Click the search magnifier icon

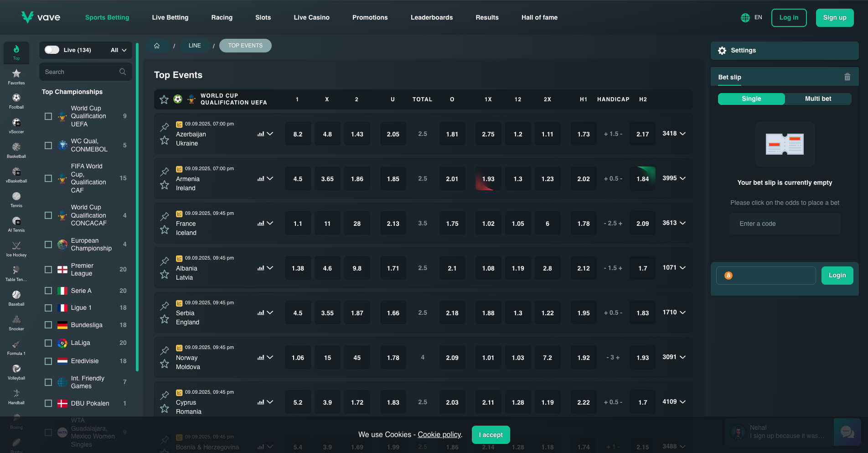click(123, 72)
